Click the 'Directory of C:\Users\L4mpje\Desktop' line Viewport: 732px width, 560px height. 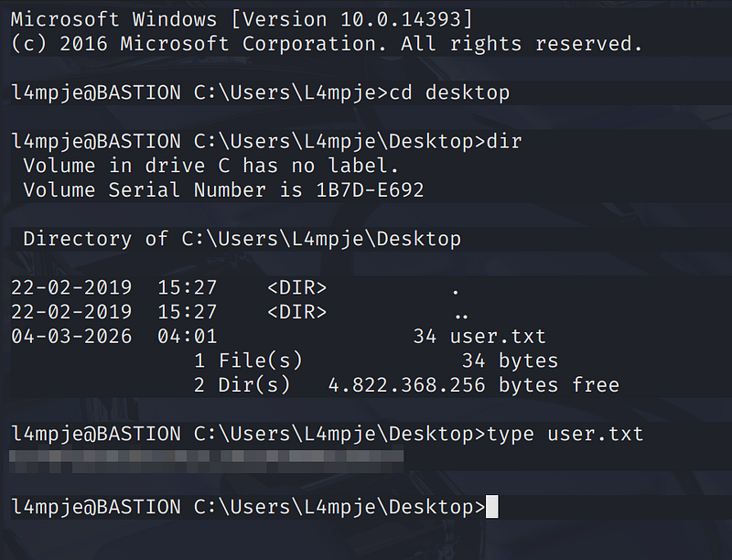[x=242, y=239]
